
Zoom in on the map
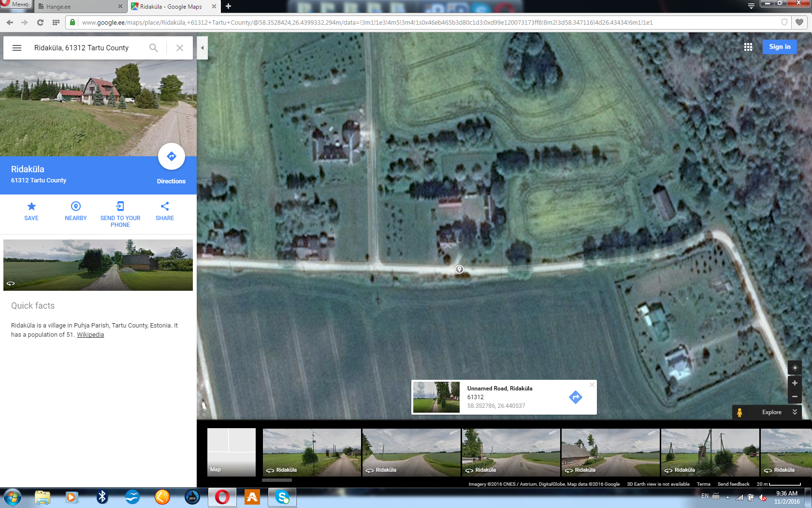pos(795,383)
